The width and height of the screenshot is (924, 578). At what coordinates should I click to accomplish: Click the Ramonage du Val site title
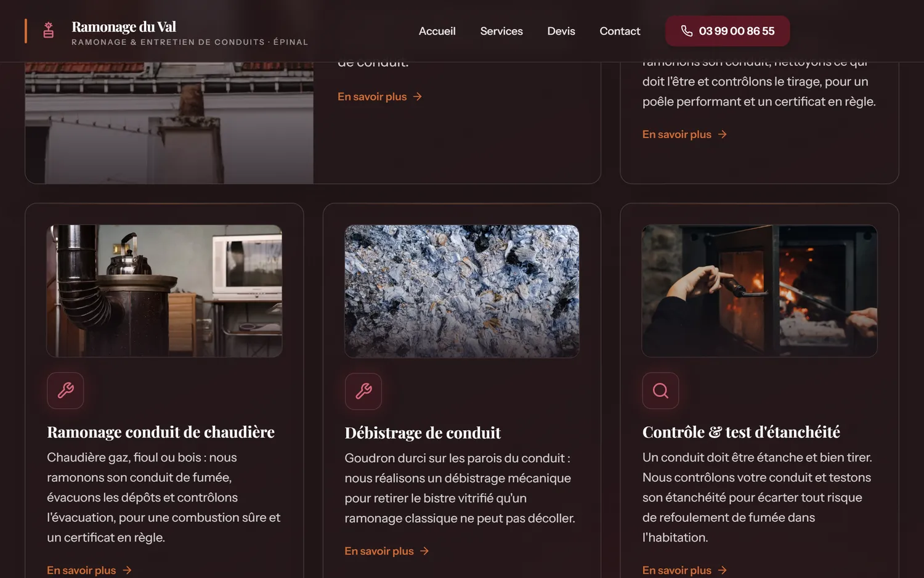click(124, 26)
